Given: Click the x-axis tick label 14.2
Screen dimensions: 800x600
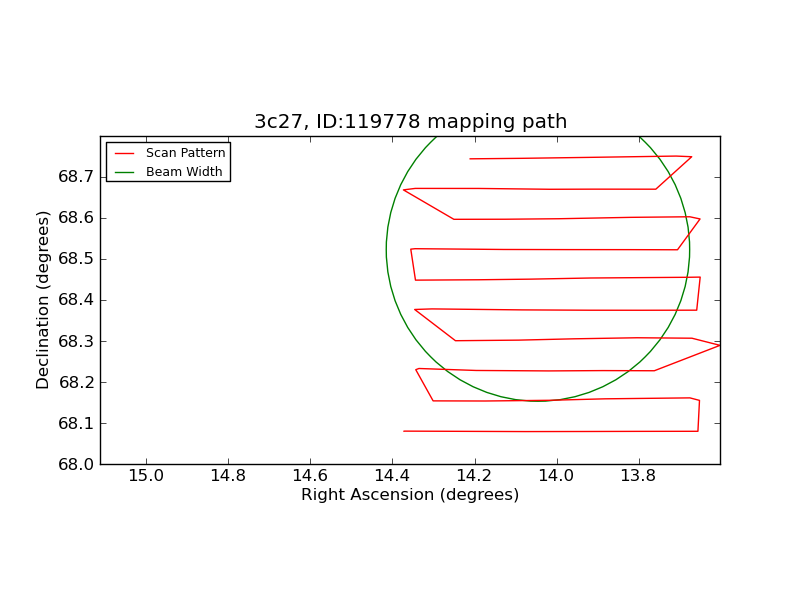Looking at the screenshot, I should (x=474, y=476).
